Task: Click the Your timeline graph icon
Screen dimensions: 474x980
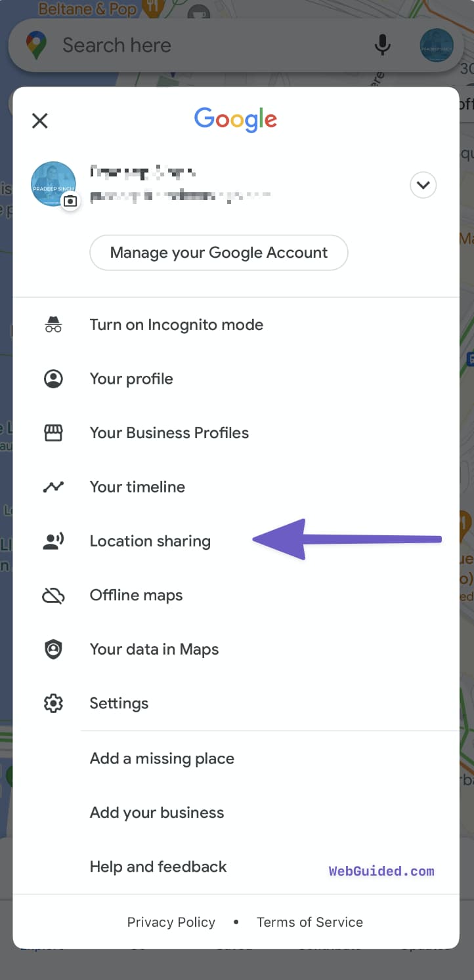Action: click(x=53, y=487)
